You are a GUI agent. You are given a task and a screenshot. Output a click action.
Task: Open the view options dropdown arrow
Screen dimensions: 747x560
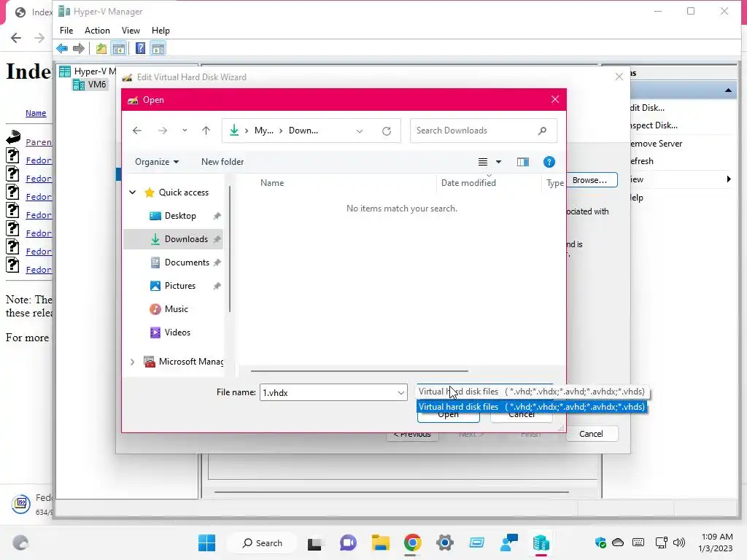(498, 162)
